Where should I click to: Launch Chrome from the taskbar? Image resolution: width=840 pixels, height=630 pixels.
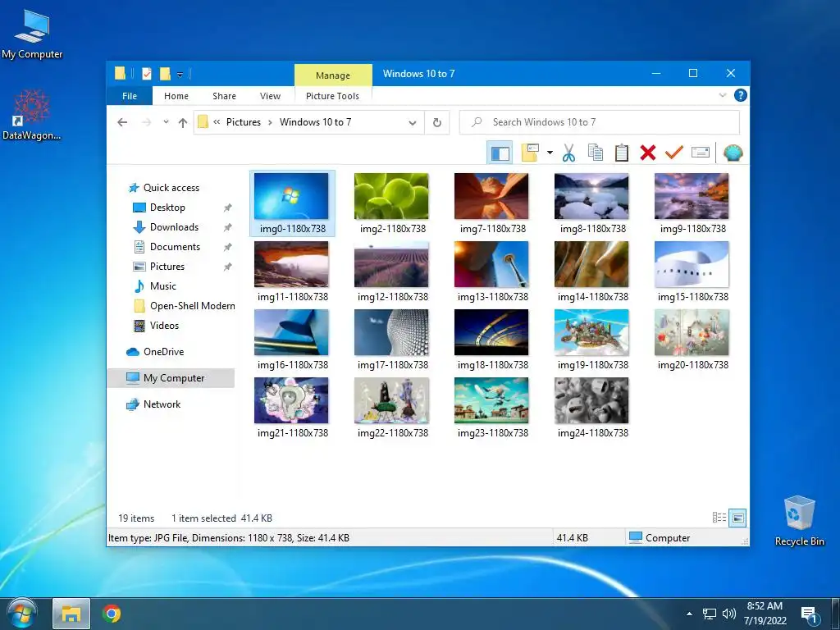(x=112, y=614)
